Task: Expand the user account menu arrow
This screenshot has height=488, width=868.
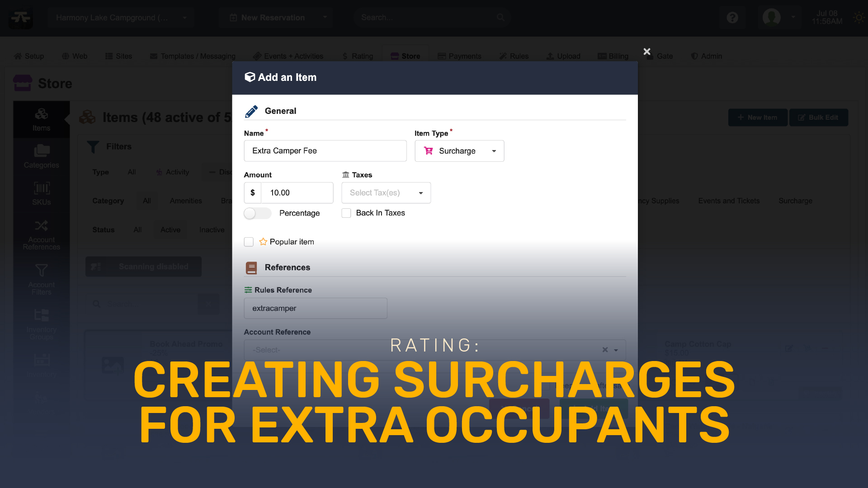Action: [793, 18]
